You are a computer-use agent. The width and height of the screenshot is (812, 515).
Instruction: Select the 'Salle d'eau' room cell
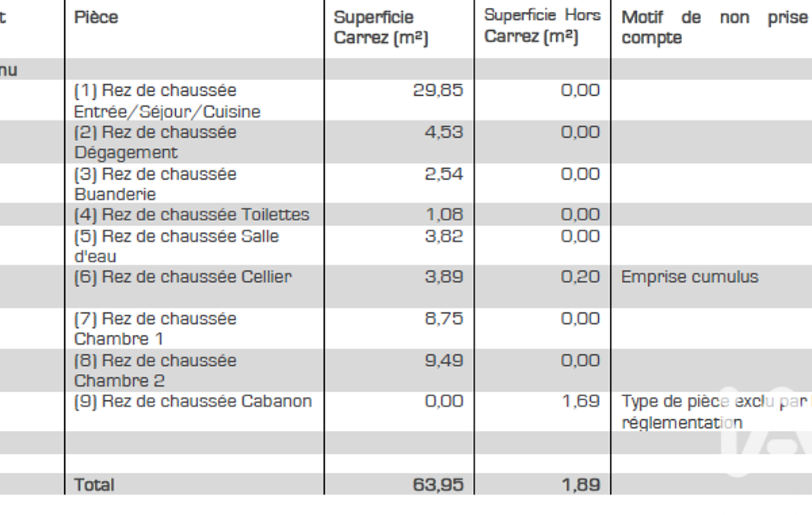[x=177, y=246]
